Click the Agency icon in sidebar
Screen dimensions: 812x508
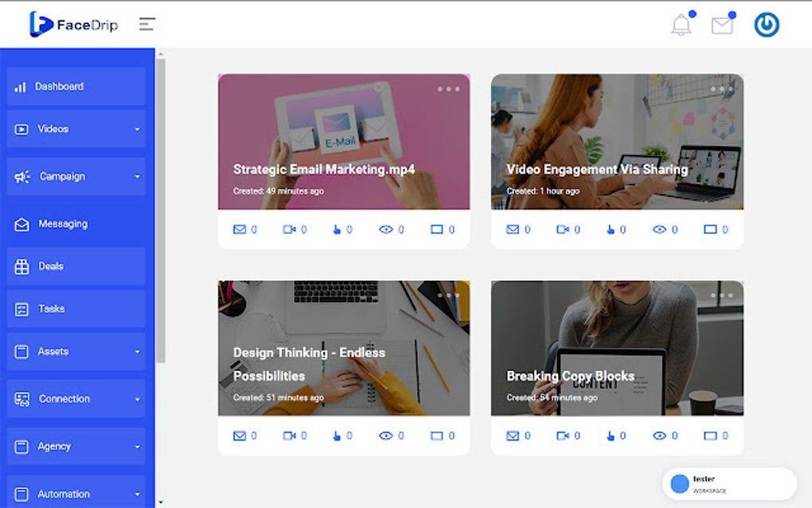pos(21,447)
